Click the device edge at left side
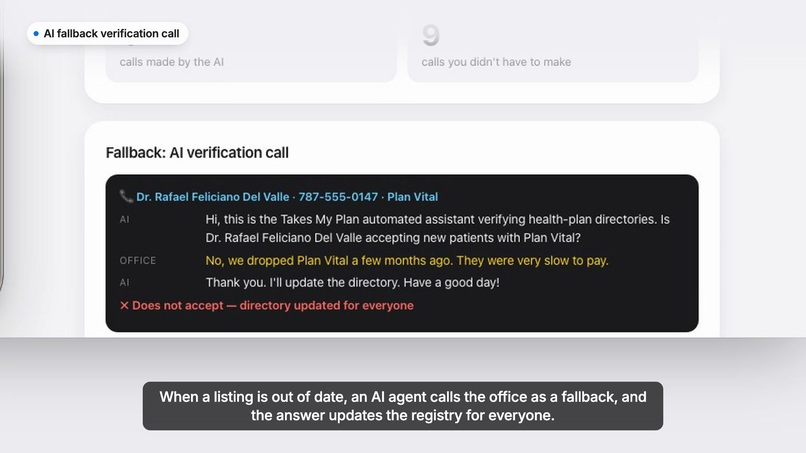Screen dimensions: 806x453 tap(2, 154)
